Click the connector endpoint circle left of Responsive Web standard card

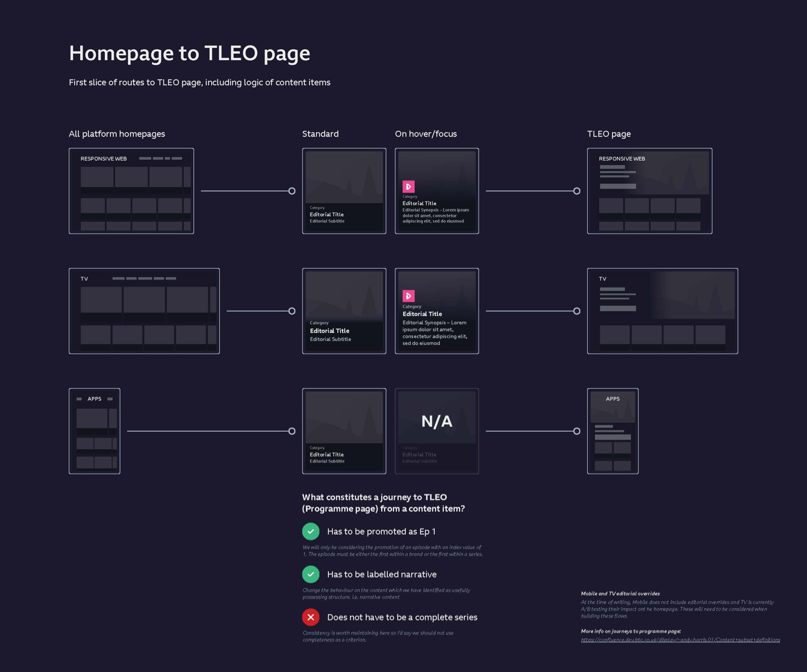292,191
